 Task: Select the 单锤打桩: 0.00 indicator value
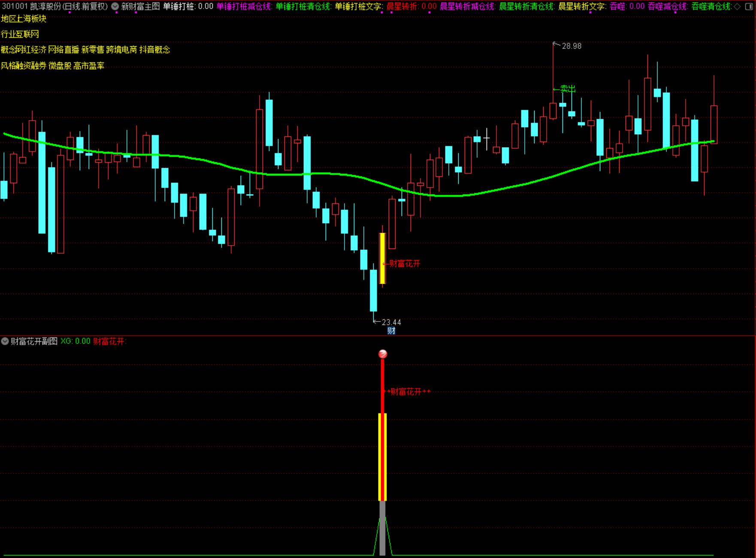[x=188, y=6]
